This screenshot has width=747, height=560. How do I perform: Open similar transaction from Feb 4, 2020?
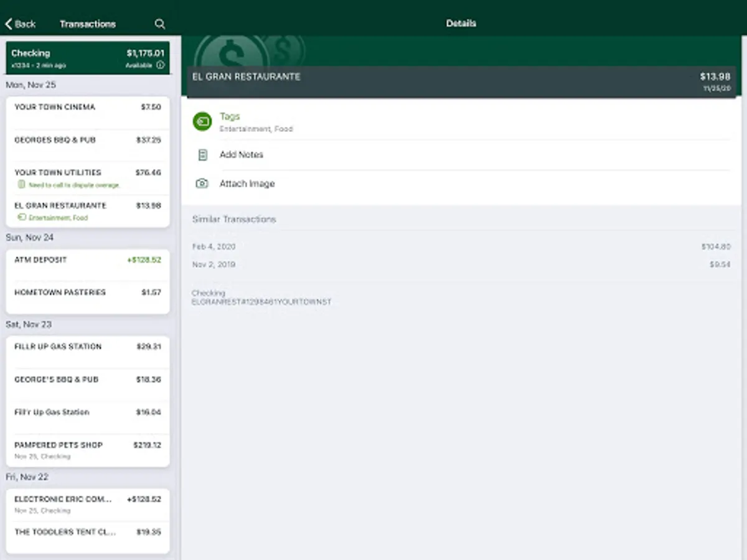[461, 247]
